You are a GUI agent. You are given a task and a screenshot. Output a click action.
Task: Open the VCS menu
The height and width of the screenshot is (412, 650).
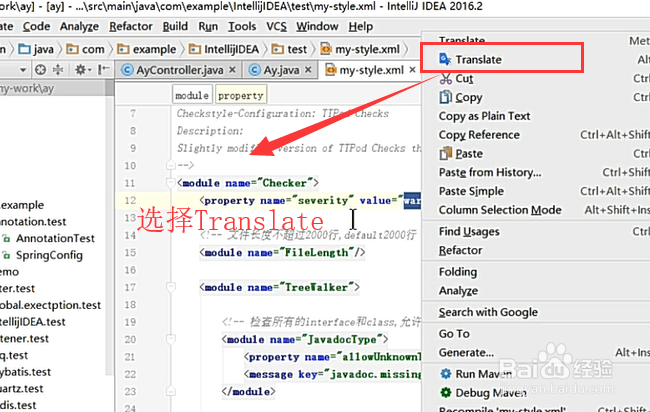click(276, 27)
